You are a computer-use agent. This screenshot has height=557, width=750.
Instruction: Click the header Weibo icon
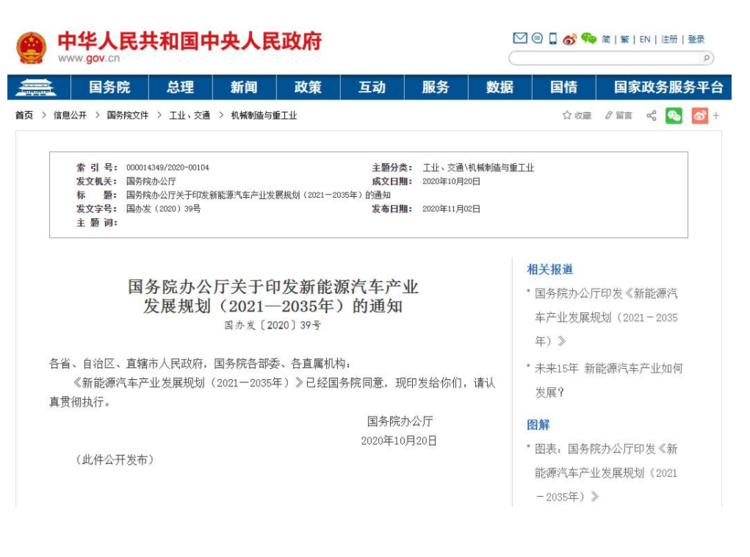pos(569,39)
